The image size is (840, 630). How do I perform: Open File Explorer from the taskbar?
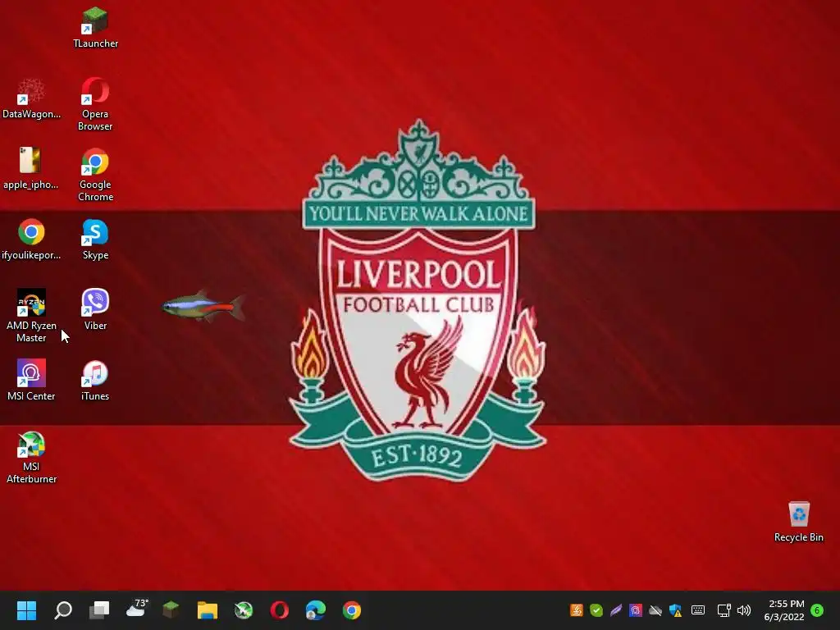[x=208, y=609]
